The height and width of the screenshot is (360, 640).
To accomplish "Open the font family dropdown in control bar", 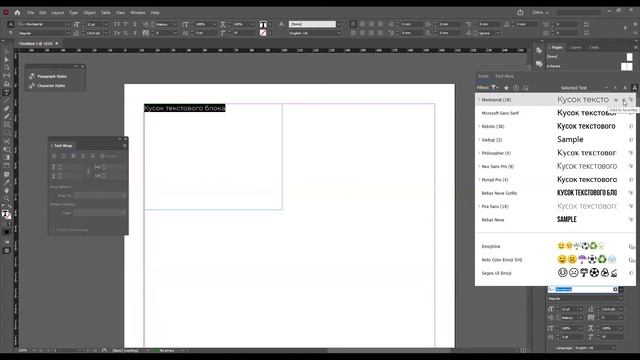I will click(68, 24).
